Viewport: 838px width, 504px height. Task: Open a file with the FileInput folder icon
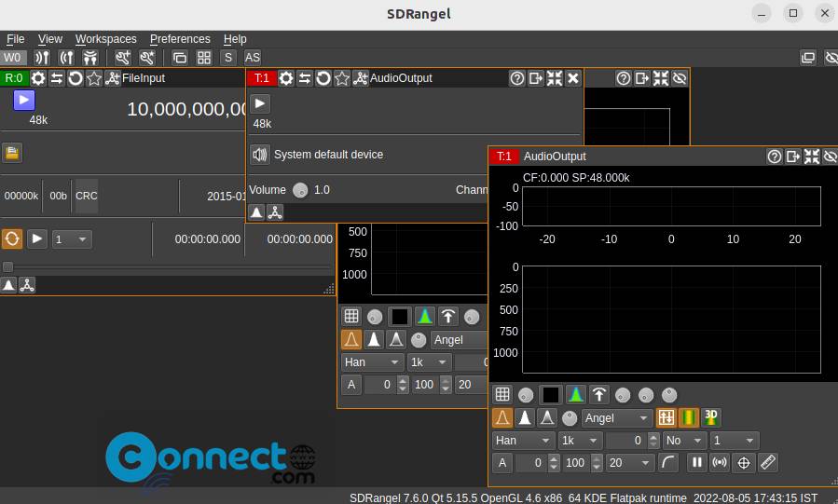12,153
